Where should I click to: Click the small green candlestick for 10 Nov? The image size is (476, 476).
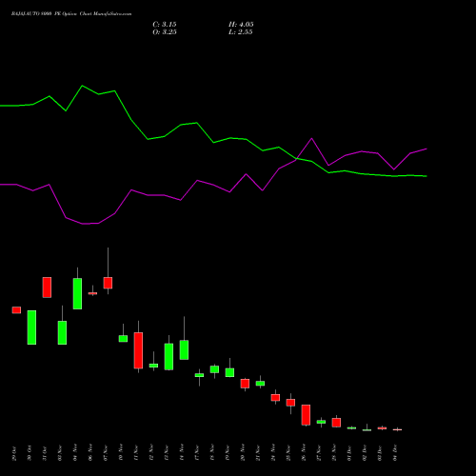coord(123,339)
